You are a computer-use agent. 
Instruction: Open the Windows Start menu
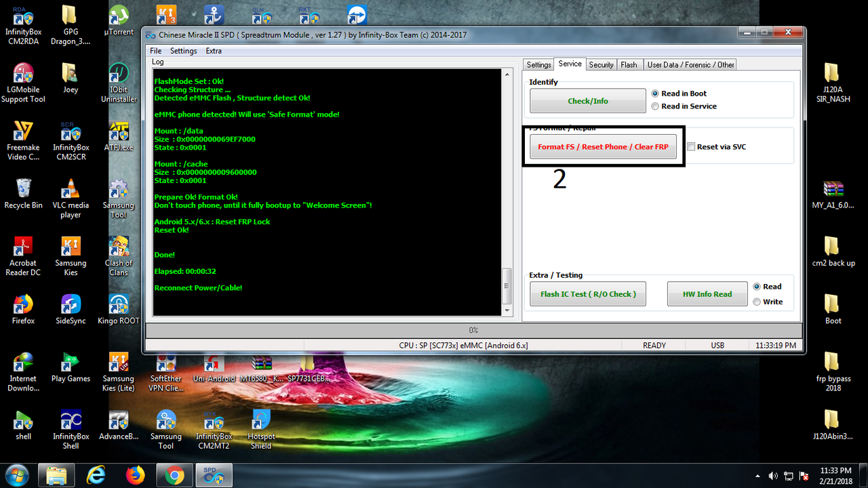[x=16, y=475]
